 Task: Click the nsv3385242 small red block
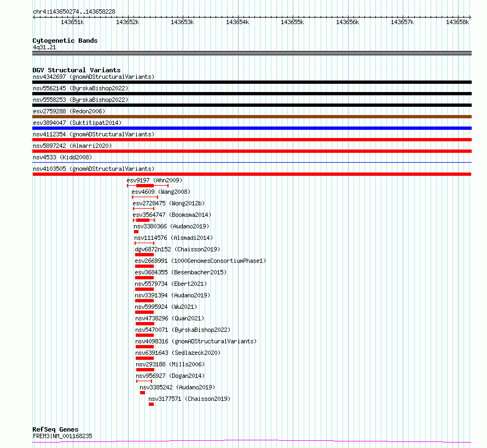click(x=143, y=393)
